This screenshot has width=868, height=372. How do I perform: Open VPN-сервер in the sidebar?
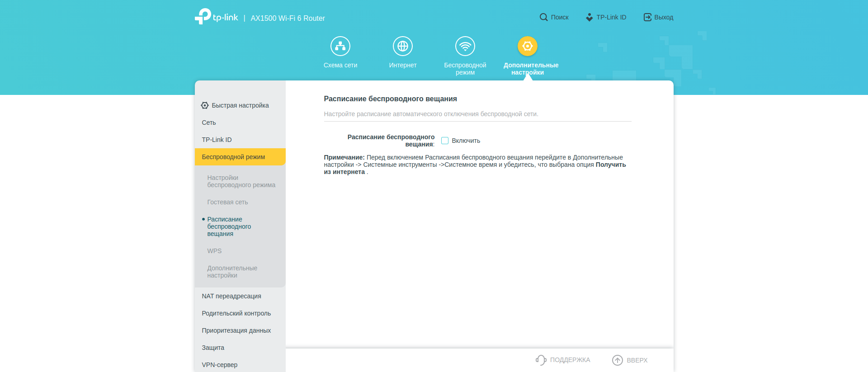(x=219, y=365)
